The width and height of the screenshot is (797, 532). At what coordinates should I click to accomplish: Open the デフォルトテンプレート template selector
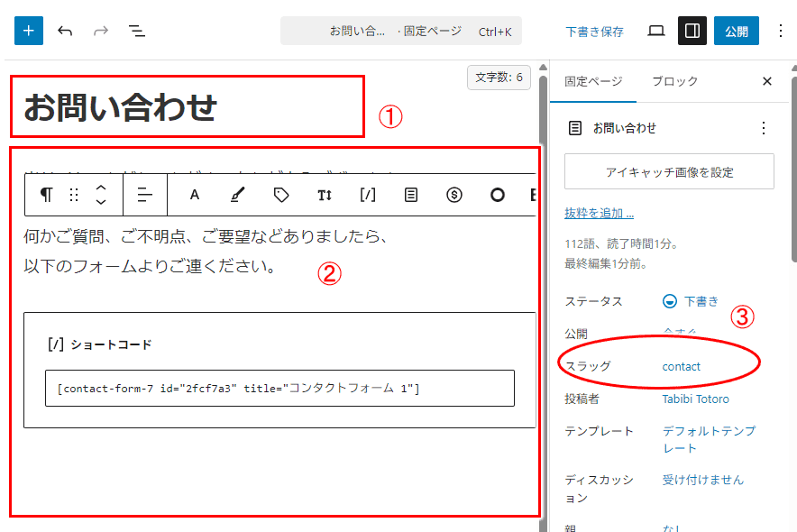pyautogui.click(x=709, y=439)
